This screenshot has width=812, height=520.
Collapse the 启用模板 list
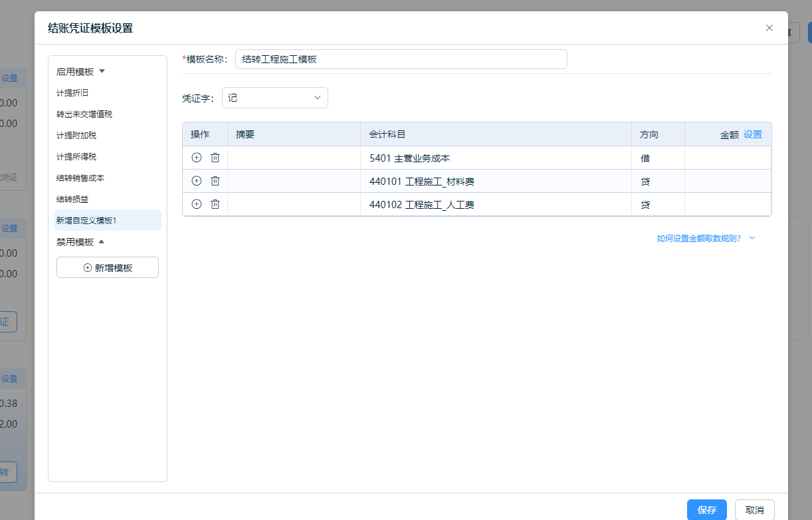coord(102,71)
